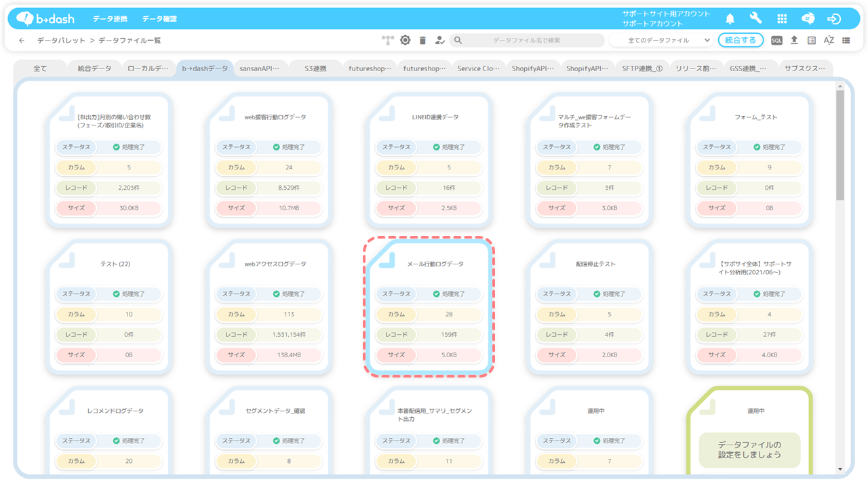Click the trash delete icon
Screen dimensions: 868x488
point(422,41)
